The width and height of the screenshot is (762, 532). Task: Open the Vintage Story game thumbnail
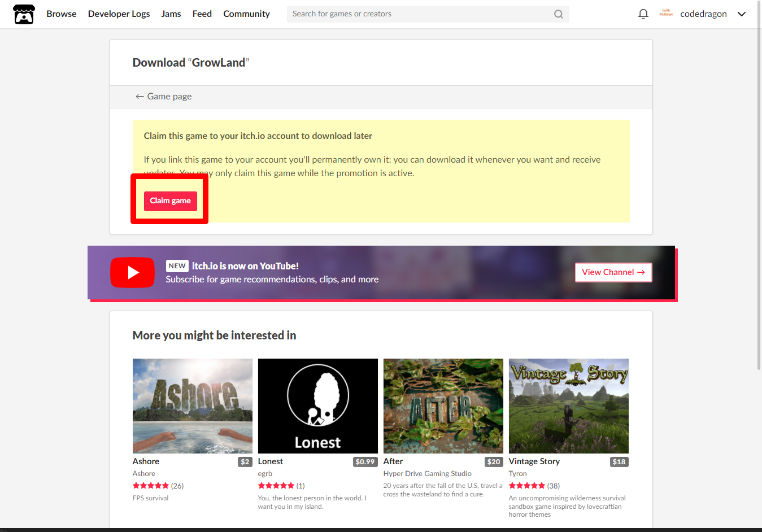(569, 406)
